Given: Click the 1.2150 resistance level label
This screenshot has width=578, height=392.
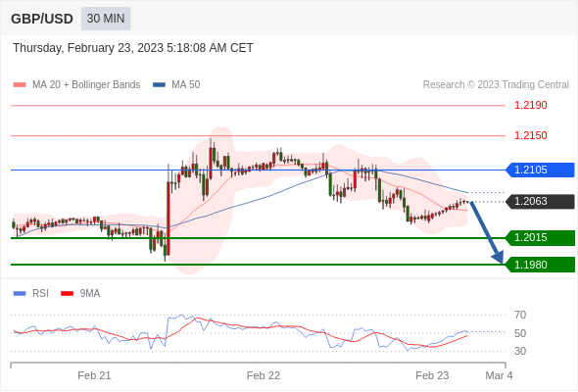Looking at the screenshot, I should coord(530,135).
